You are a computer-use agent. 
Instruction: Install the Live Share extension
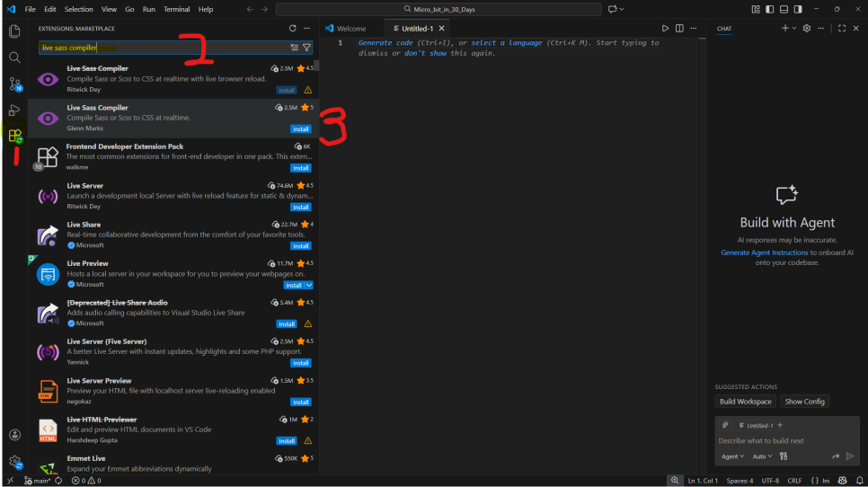[x=301, y=245]
